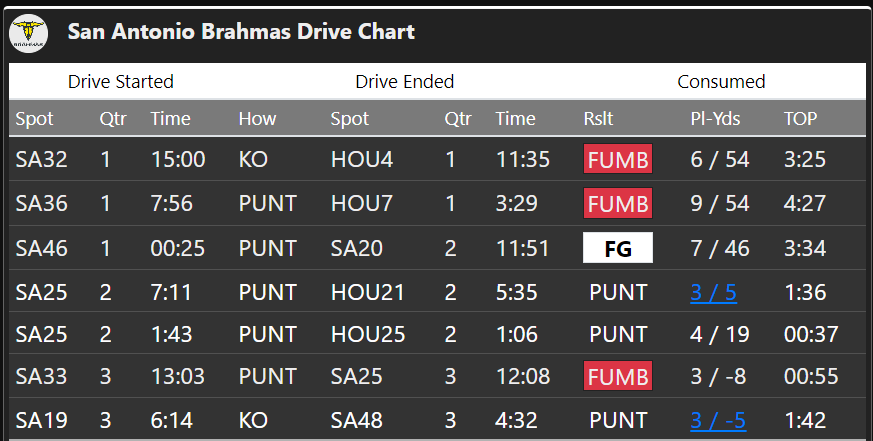Select the Rslt column header

click(598, 119)
